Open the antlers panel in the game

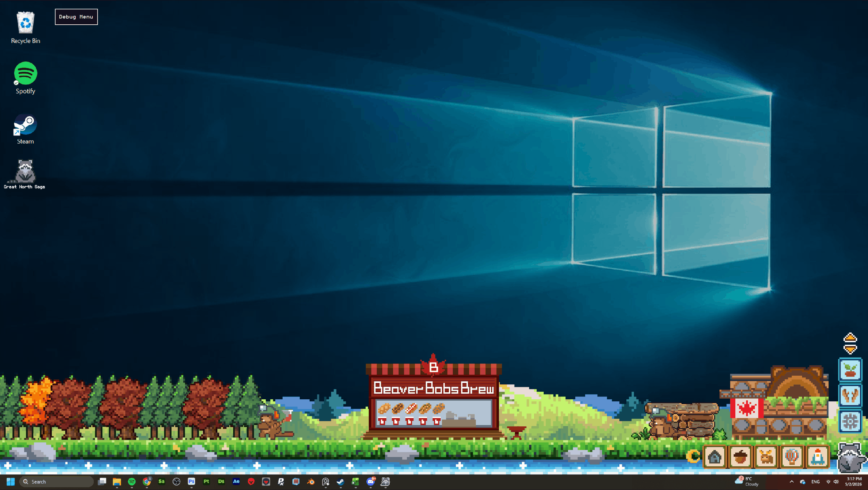[x=850, y=395]
